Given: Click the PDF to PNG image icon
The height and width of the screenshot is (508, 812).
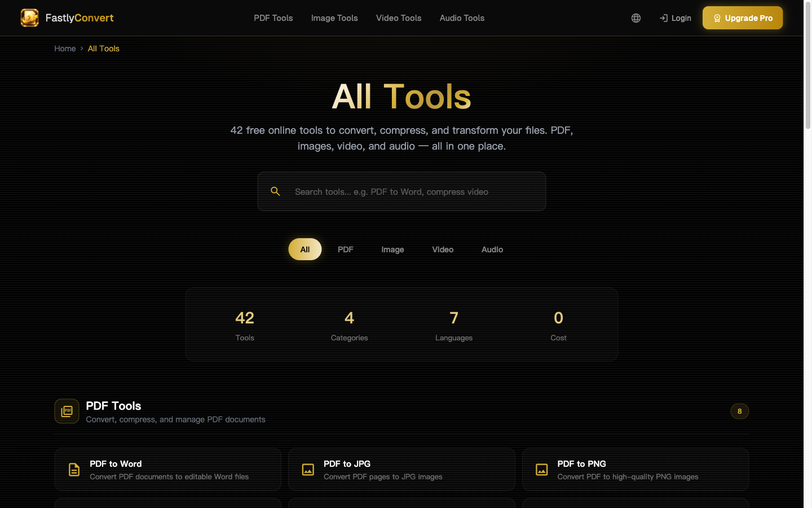Looking at the screenshot, I should pyautogui.click(x=542, y=470).
